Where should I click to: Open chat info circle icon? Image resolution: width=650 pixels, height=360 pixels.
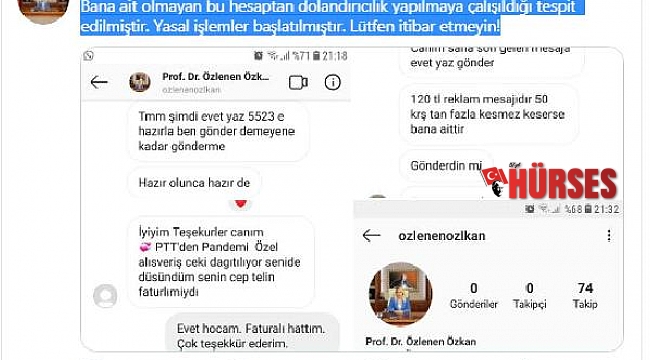332,82
